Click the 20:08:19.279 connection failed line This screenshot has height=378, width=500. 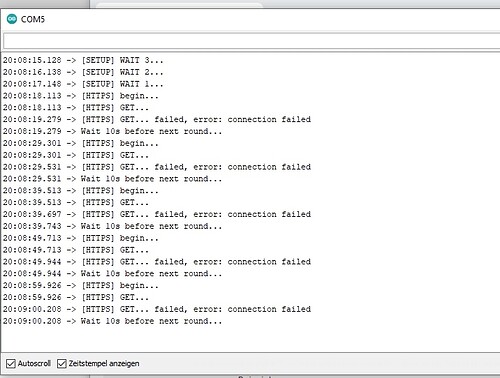click(157, 119)
